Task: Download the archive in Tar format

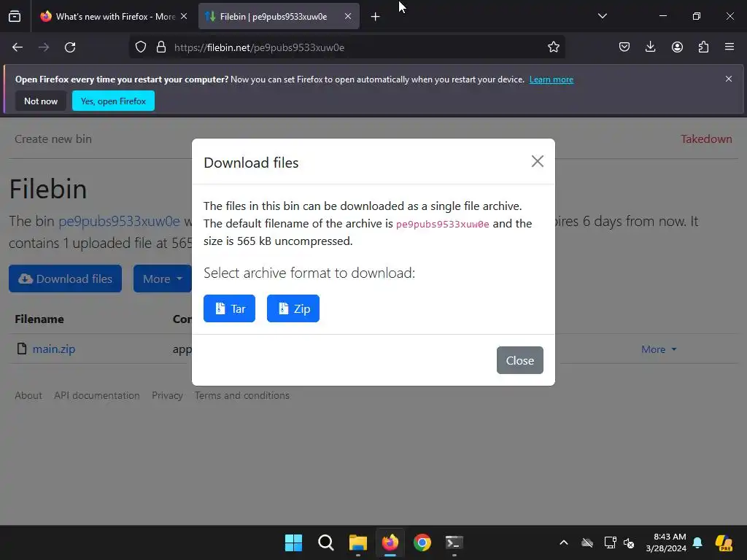Action: tap(229, 308)
